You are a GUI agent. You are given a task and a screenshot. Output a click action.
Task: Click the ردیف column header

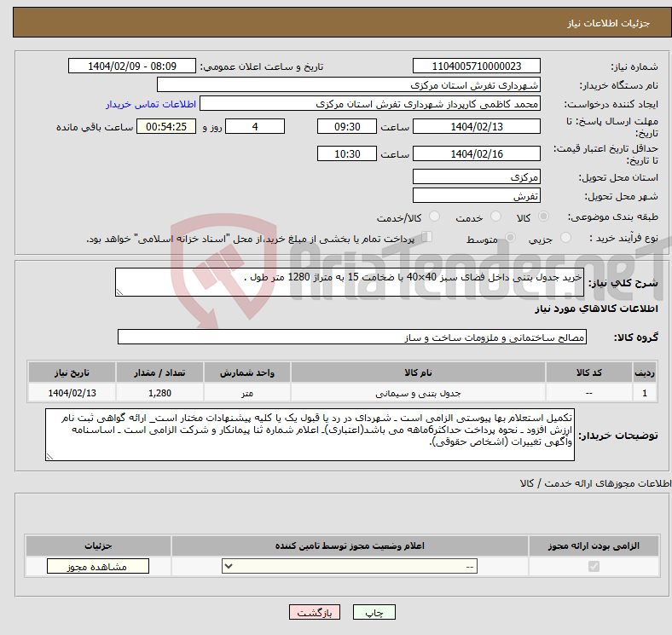click(645, 372)
